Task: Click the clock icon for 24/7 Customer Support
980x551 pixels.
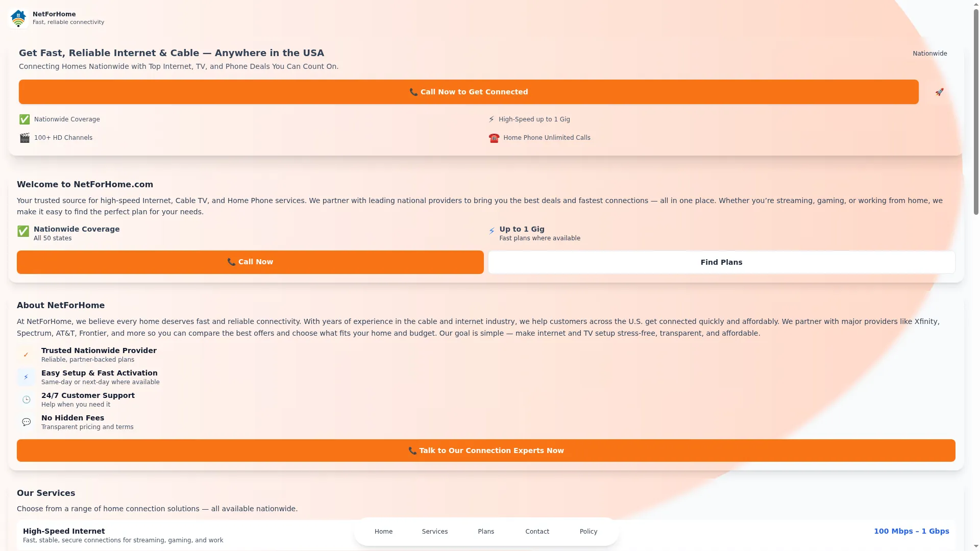Action: pyautogui.click(x=26, y=399)
